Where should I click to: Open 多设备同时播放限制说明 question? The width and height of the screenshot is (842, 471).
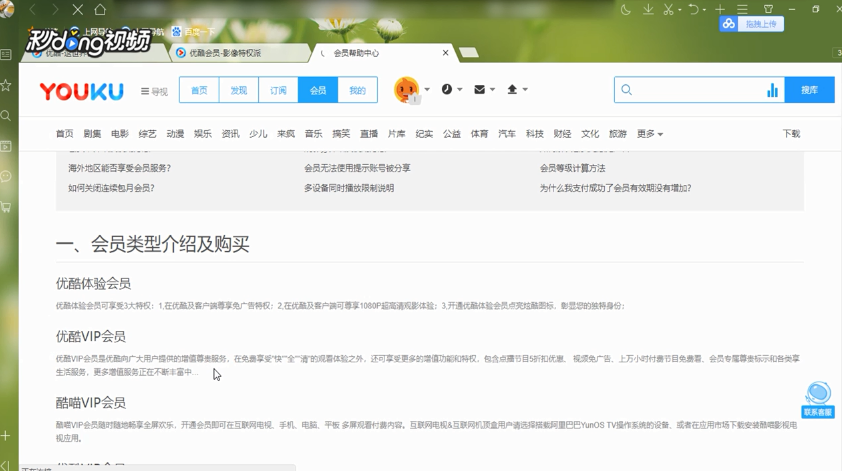(x=349, y=188)
